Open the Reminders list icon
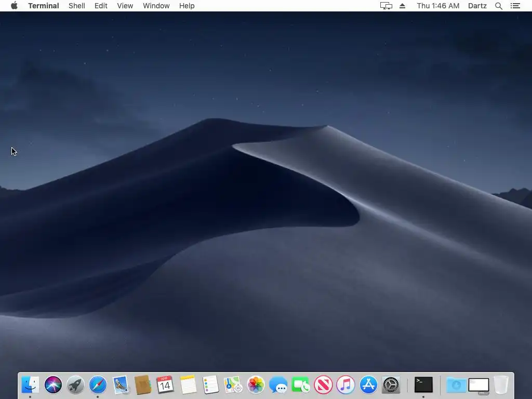 210,385
